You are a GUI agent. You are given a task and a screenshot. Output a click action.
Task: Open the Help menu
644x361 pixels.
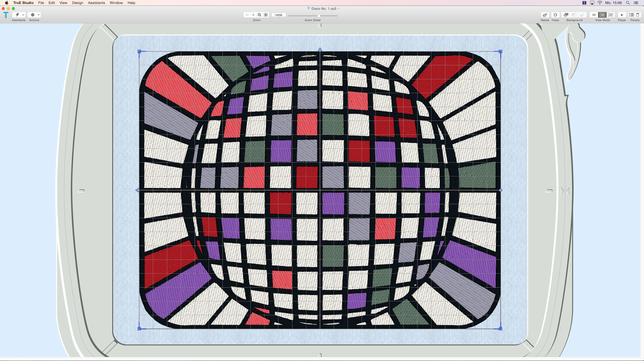click(x=131, y=3)
